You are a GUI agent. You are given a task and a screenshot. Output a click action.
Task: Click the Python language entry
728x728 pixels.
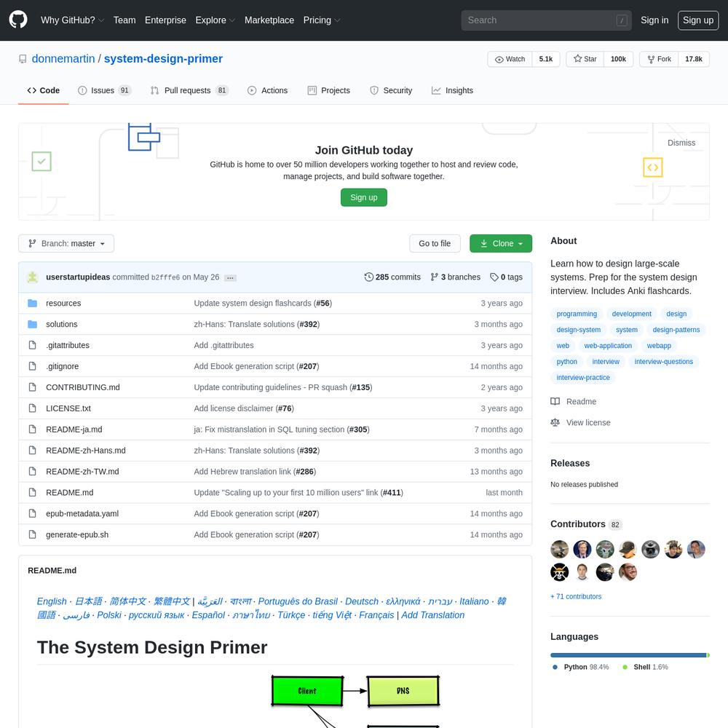click(x=581, y=667)
